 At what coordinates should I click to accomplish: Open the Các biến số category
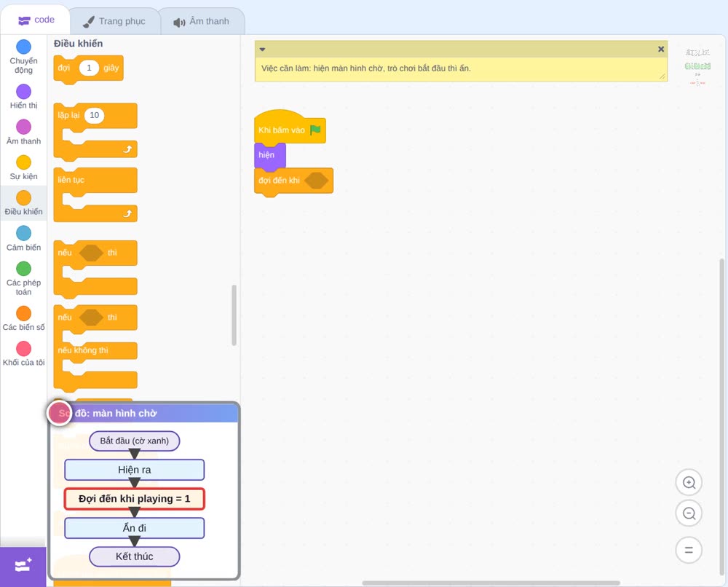coord(23,318)
